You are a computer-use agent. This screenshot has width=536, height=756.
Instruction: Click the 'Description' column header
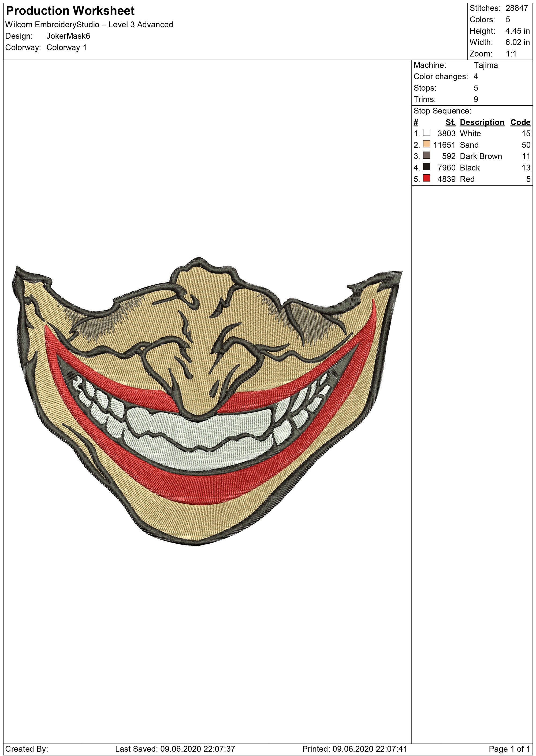pos(482,123)
